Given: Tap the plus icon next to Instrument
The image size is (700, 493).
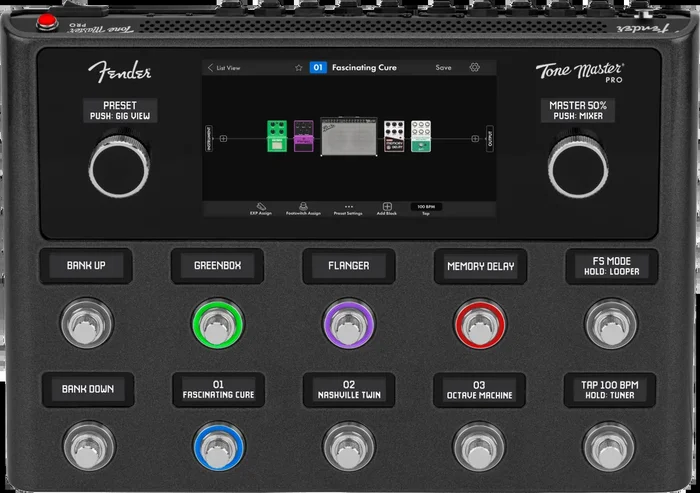Looking at the screenshot, I should click(x=224, y=139).
